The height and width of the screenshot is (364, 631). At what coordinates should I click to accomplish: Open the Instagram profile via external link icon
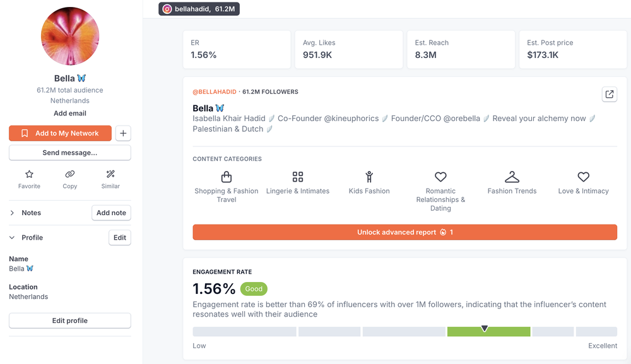(610, 94)
